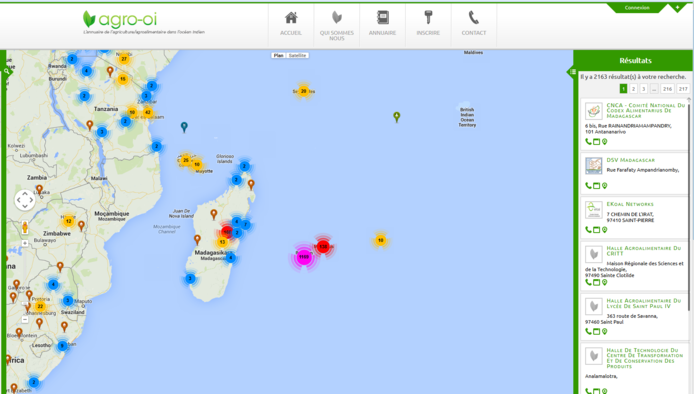
Task: Click the plus icon beside Connexion
Action: (677, 8)
